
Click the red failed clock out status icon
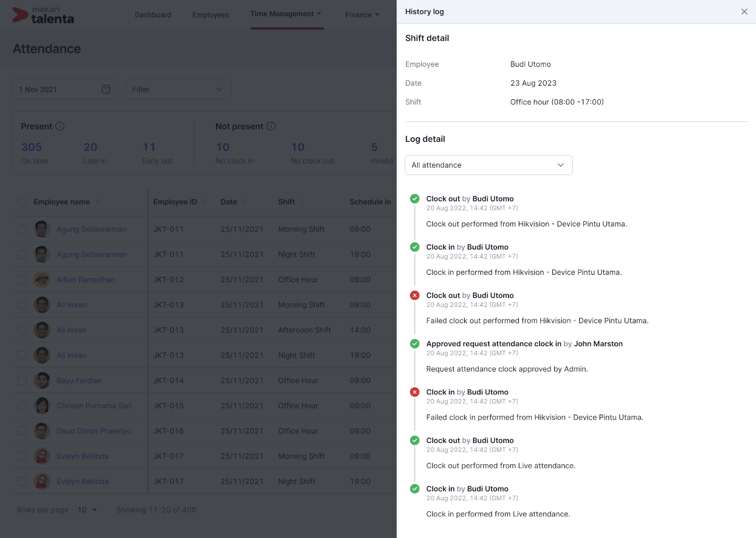click(x=415, y=295)
